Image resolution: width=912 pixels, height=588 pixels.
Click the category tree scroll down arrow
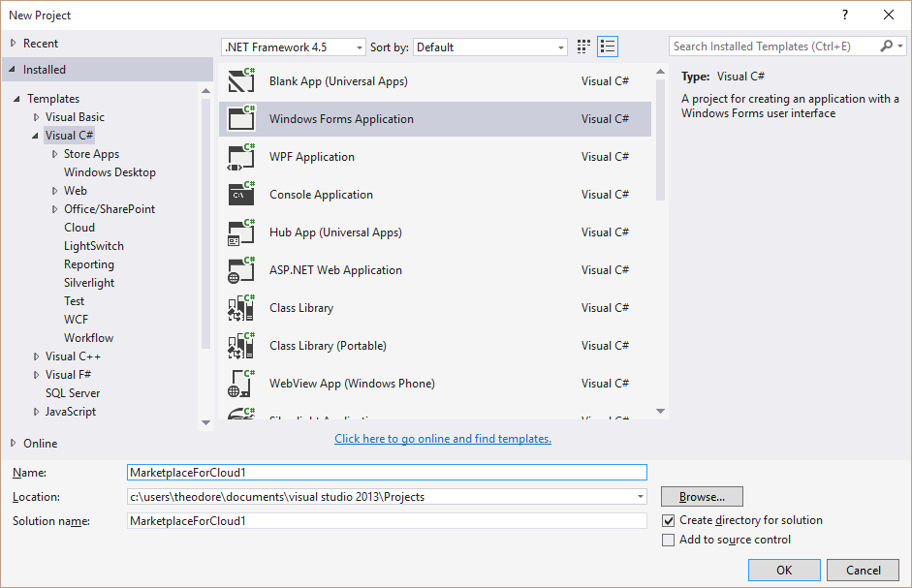[205, 422]
